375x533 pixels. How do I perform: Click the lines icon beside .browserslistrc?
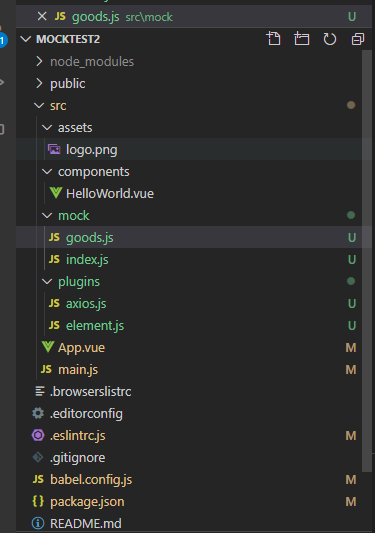coord(40,391)
